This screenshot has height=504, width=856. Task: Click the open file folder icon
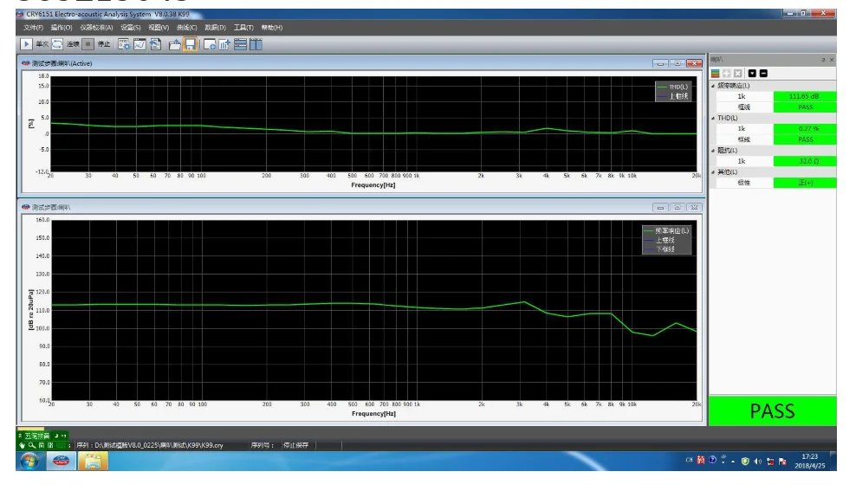click(174, 44)
